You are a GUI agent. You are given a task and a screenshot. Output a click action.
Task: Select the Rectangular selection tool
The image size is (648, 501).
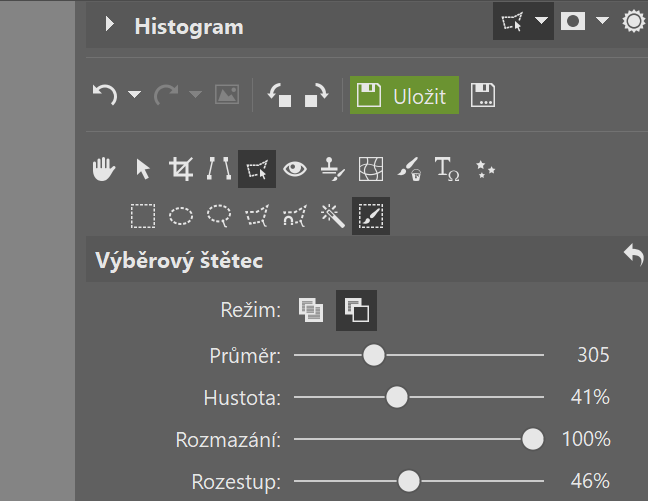click(143, 216)
